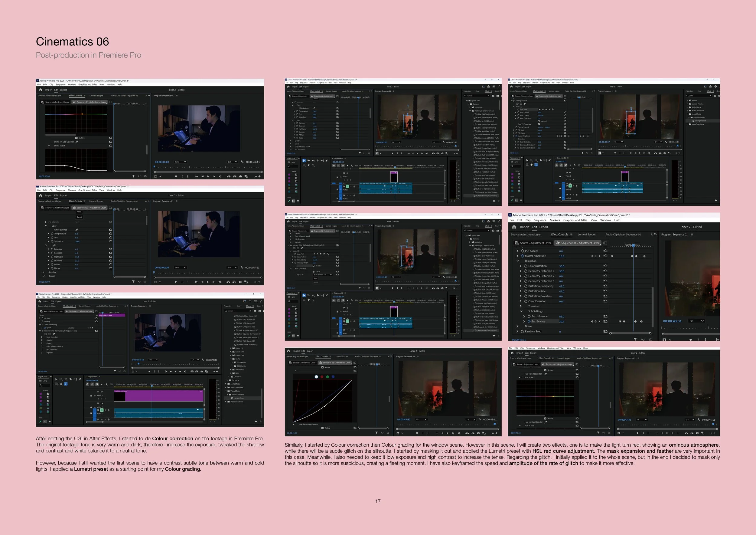This screenshot has width=756, height=535.
Task: Add keyframe on Master Amplitude row
Action: click(x=595, y=256)
